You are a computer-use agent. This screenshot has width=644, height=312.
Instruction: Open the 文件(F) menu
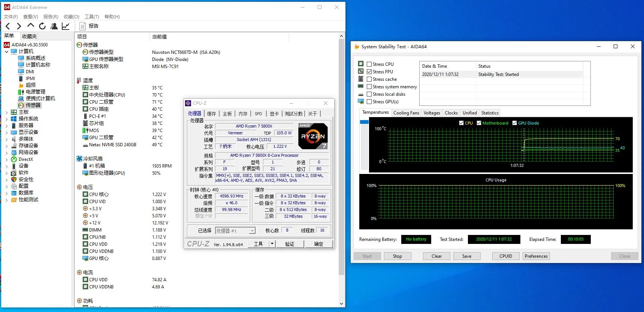(x=10, y=16)
